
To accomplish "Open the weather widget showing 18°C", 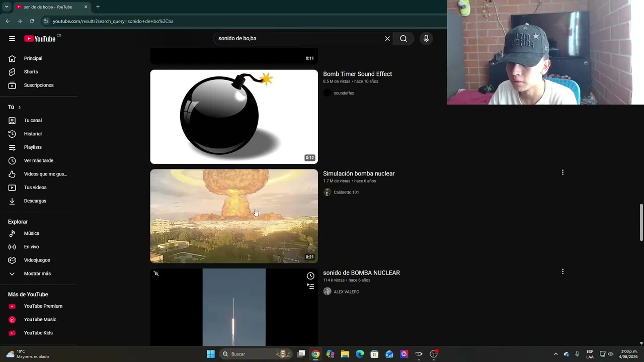I will (x=28, y=354).
